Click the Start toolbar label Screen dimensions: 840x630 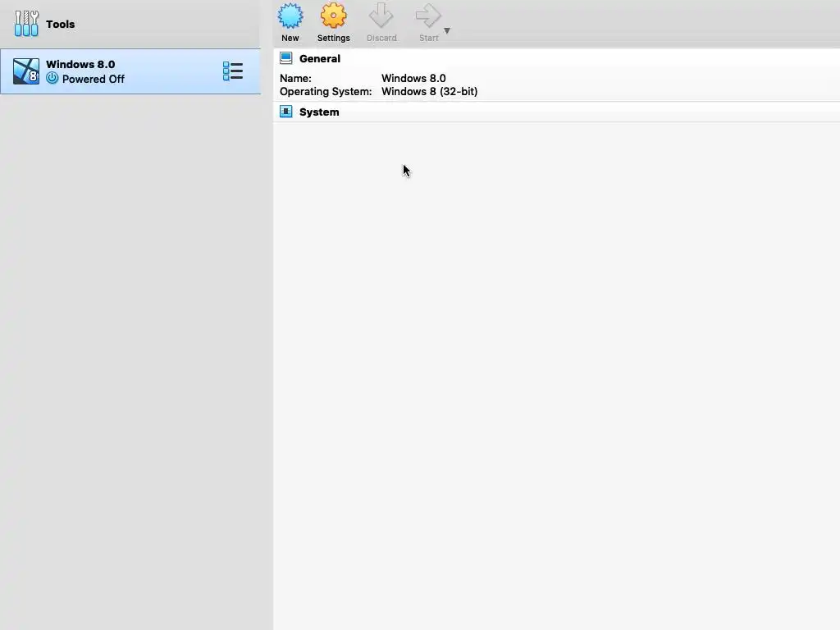click(x=428, y=38)
